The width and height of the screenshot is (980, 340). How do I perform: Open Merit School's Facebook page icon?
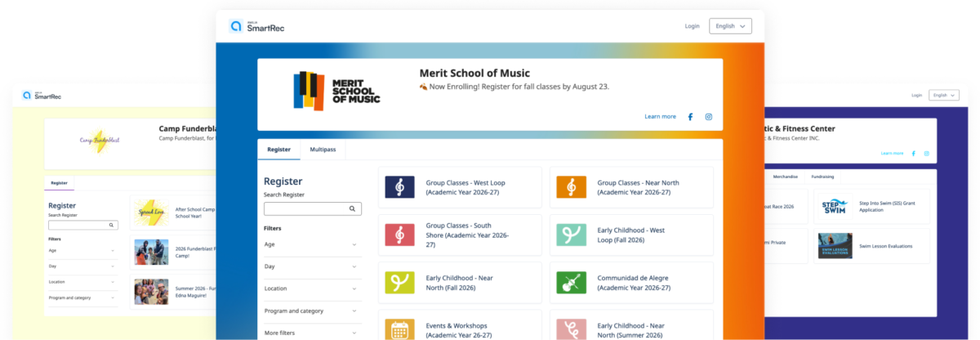(690, 117)
